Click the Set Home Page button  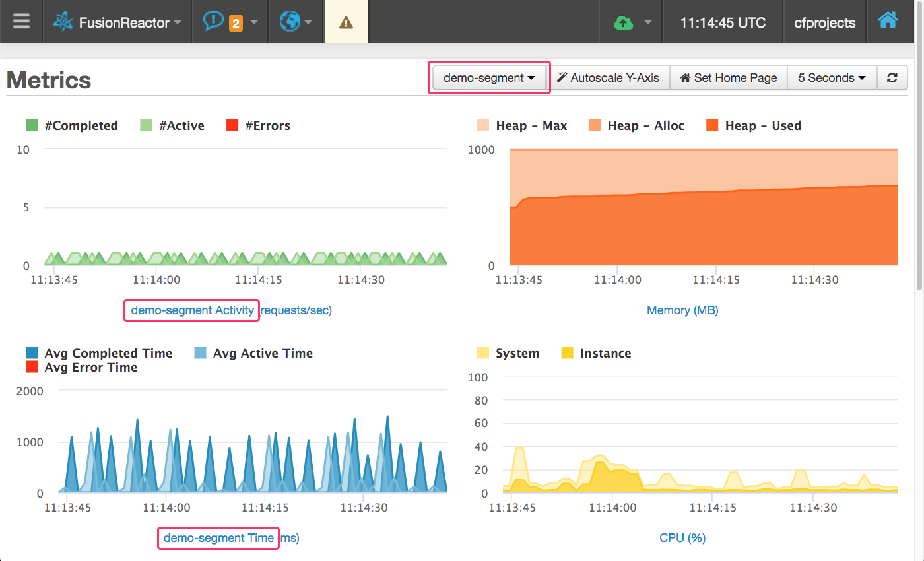[728, 78]
